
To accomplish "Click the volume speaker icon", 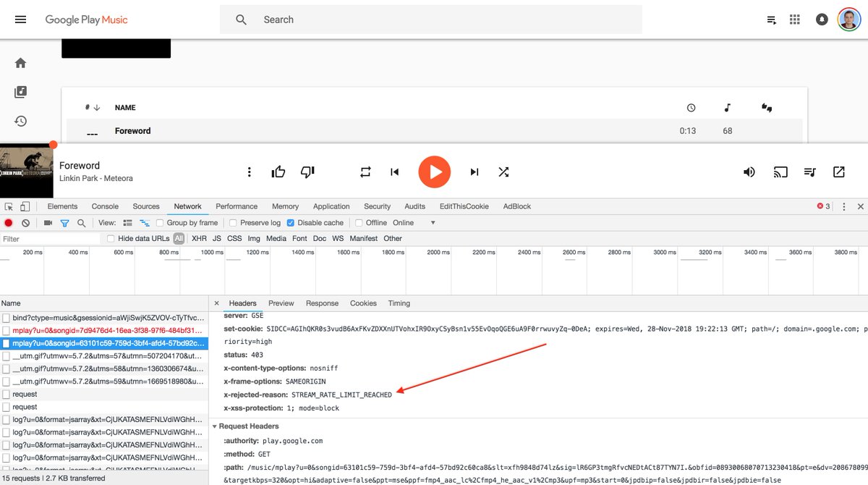I will pos(749,172).
